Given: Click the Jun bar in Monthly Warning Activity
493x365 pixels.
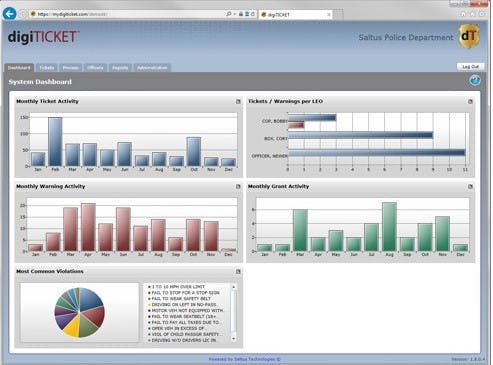Looking at the screenshot, I should (123, 229).
